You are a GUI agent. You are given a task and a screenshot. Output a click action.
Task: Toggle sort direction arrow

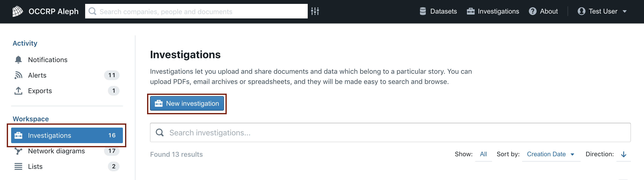[x=623, y=154]
